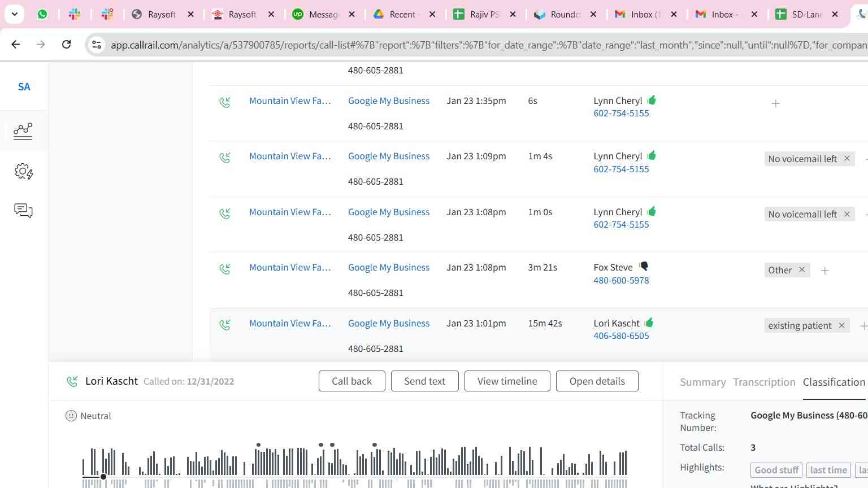
Task: Switch to the Summary tab
Action: 702,382
